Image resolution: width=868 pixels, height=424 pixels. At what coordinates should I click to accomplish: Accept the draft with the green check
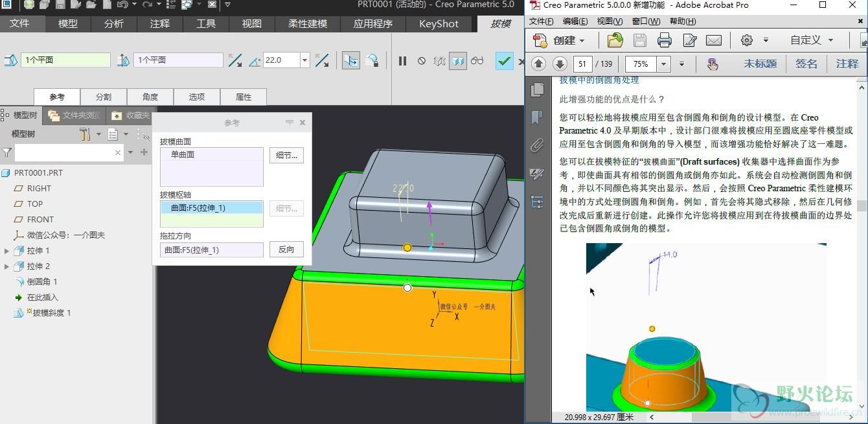[504, 60]
